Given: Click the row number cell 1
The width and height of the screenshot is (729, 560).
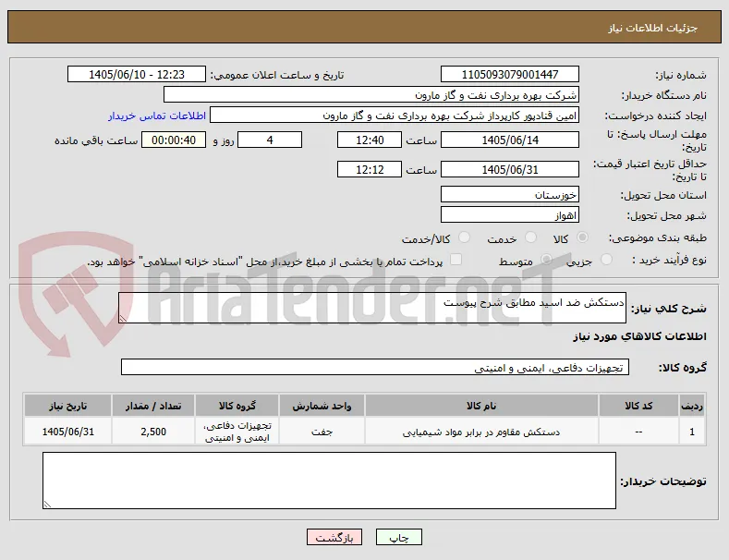Looking at the screenshot, I should [x=692, y=432].
